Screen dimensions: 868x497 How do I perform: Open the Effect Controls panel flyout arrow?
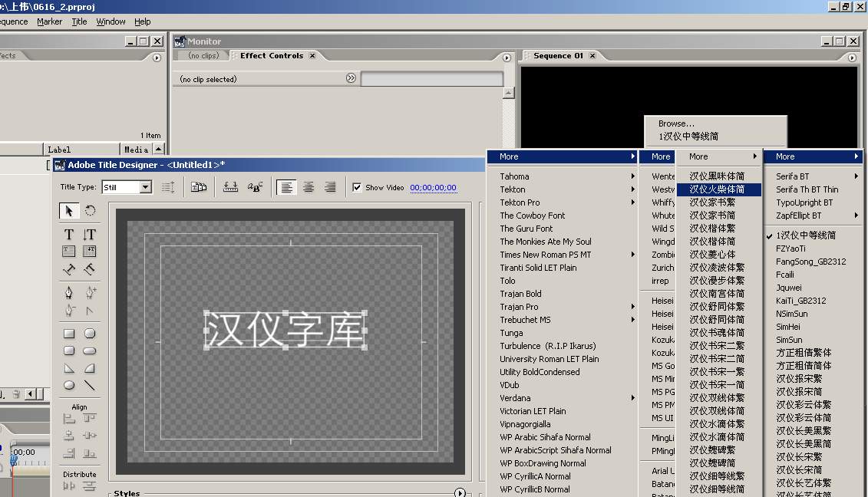click(507, 58)
